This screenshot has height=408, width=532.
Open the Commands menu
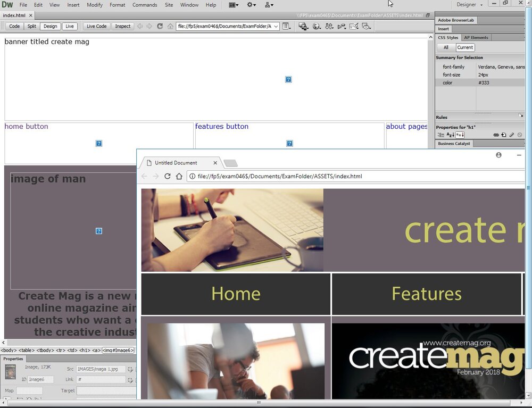click(x=145, y=5)
